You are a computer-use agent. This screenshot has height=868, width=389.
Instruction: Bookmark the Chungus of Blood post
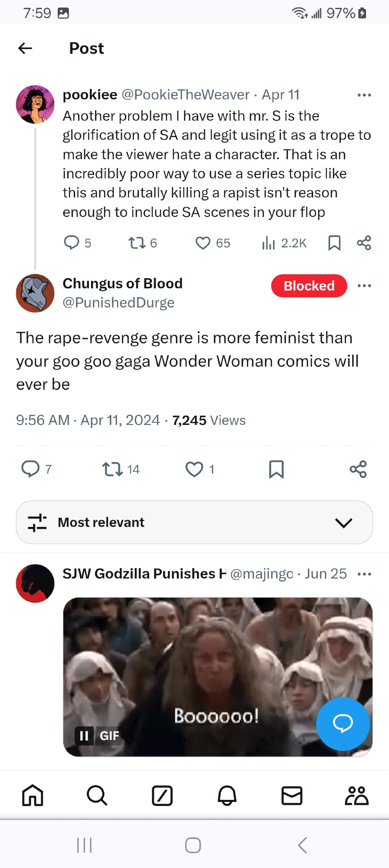pyautogui.click(x=276, y=469)
